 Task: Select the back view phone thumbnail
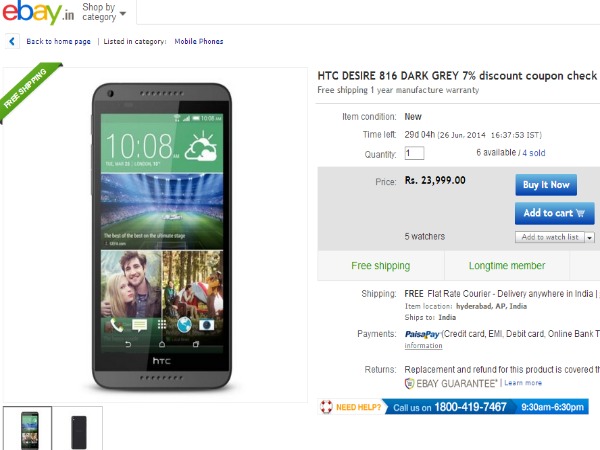click(78, 429)
